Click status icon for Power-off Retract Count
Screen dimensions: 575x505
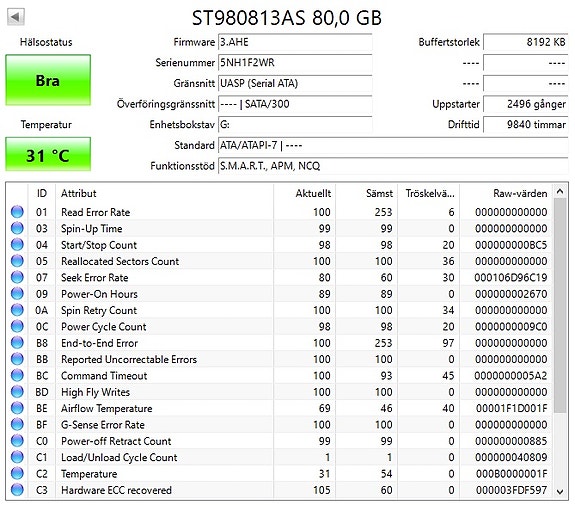tap(17, 441)
